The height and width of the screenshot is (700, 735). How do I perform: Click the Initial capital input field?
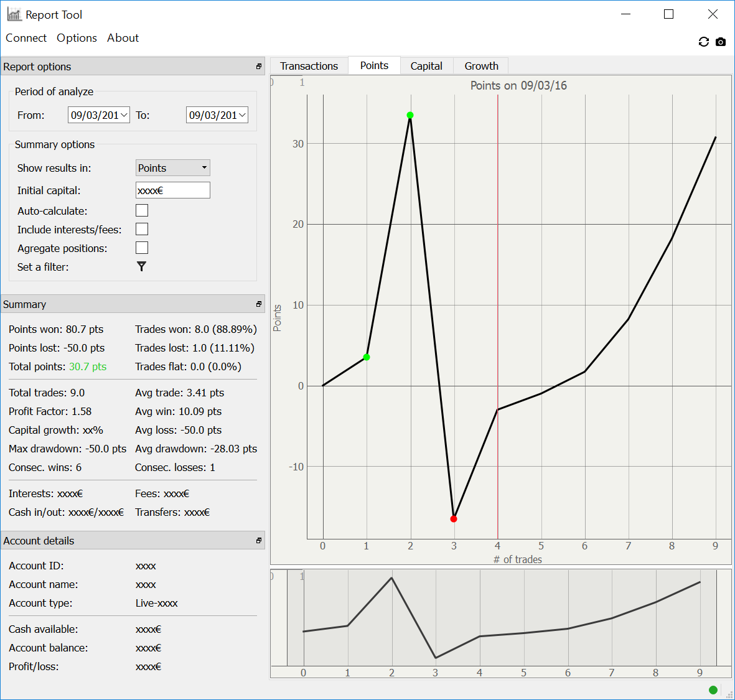pos(173,190)
